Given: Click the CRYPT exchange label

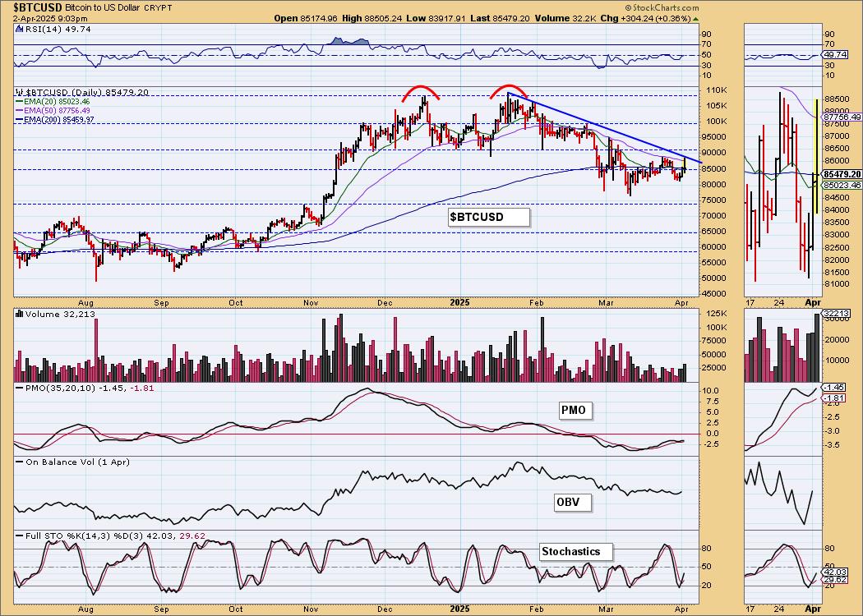Looking at the screenshot, I should (159, 8).
